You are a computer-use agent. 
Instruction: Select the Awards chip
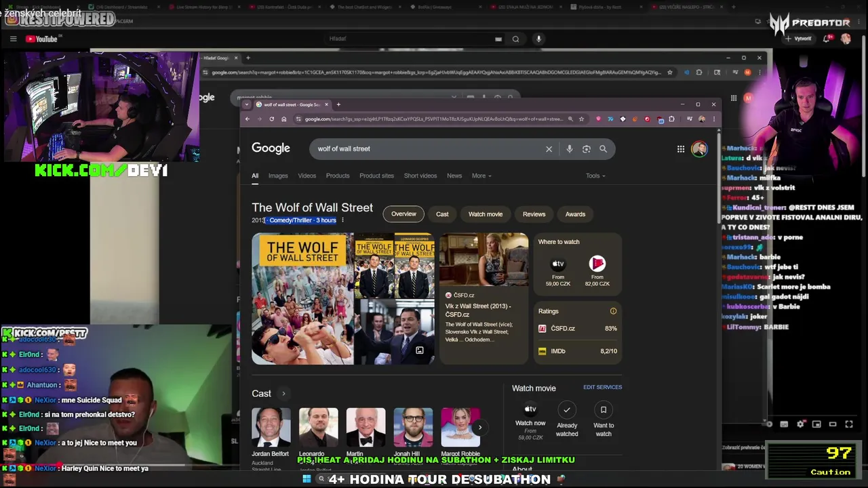click(x=575, y=214)
